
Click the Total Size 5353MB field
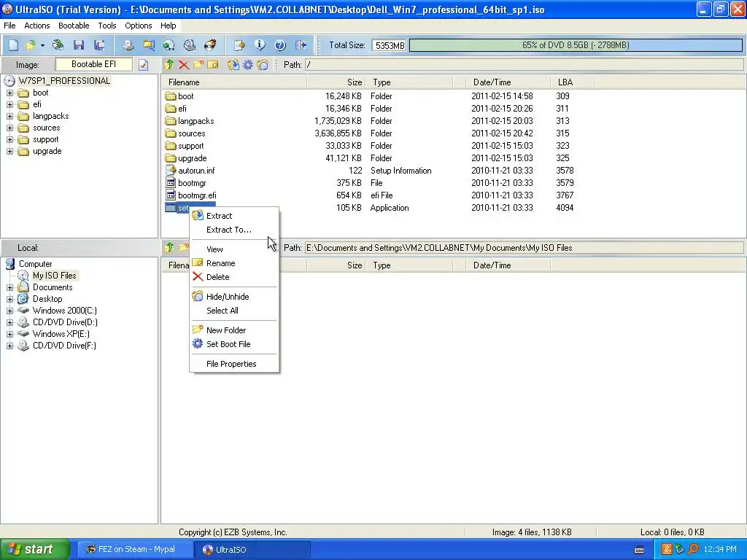[389, 45]
